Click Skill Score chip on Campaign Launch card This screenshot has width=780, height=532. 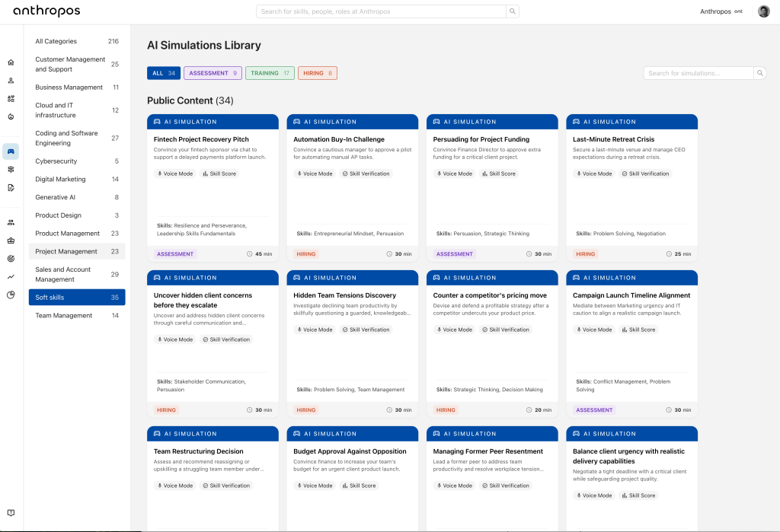click(x=639, y=330)
